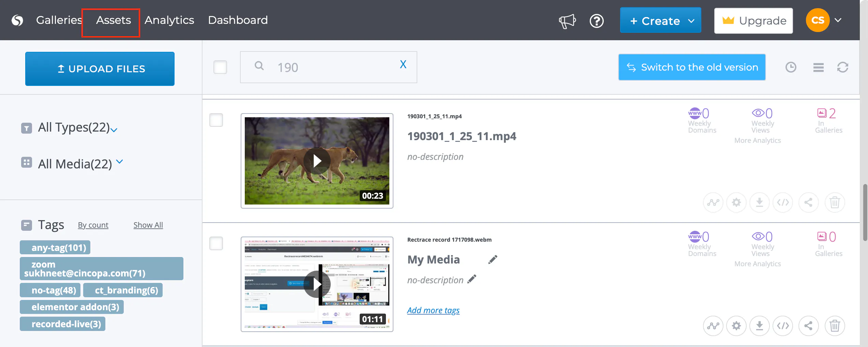Click the Cincopa logo icon
Viewport: 868px width, 347px height.
(17, 20)
